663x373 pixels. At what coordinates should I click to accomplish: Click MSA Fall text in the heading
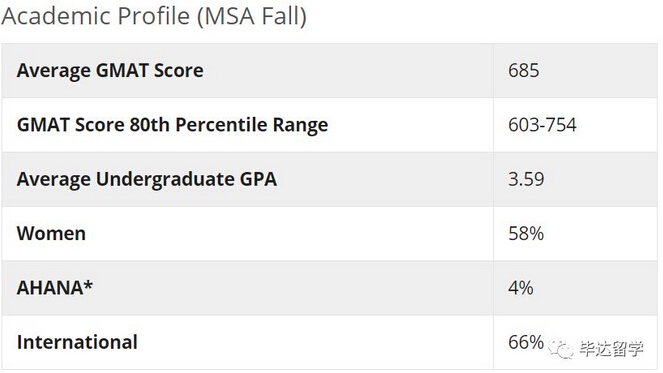click(x=252, y=16)
